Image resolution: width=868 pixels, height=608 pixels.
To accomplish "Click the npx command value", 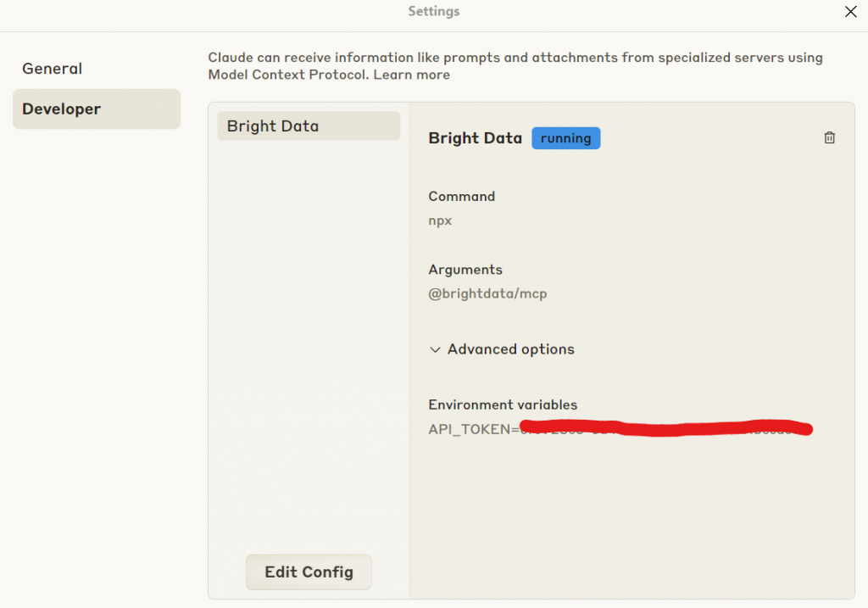I will click(x=440, y=220).
